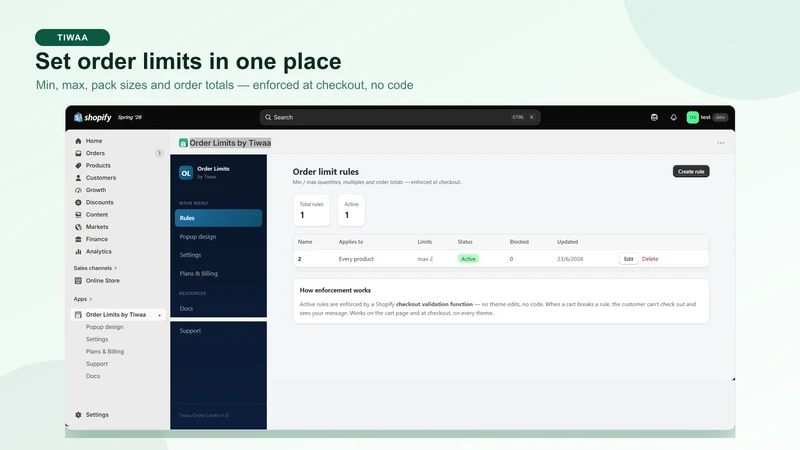Click the Content icon
The width and height of the screenshot is (800, 450).
point(78,214)
